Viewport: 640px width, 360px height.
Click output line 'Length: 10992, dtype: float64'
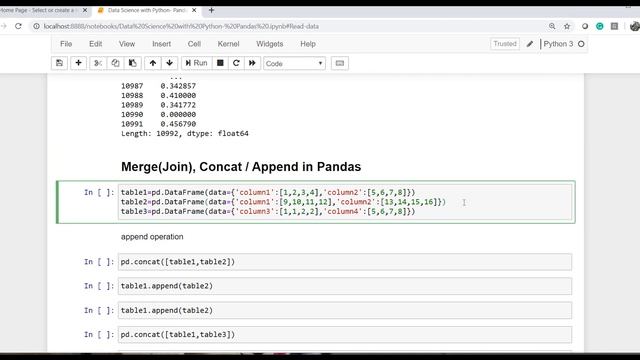(x=184, y=133)
